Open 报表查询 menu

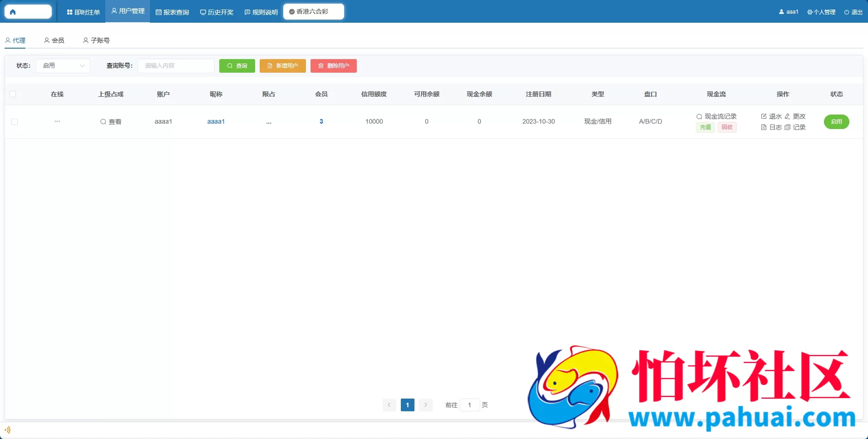[173, 12]
